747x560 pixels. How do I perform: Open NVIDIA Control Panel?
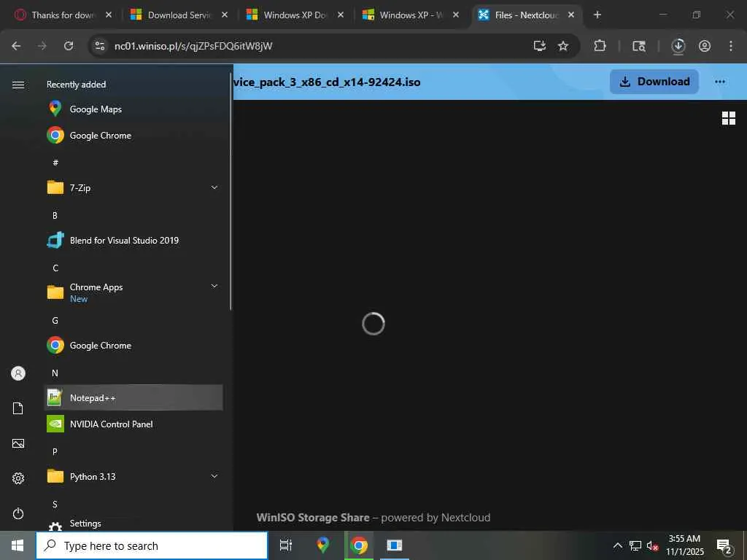(133, 424)
